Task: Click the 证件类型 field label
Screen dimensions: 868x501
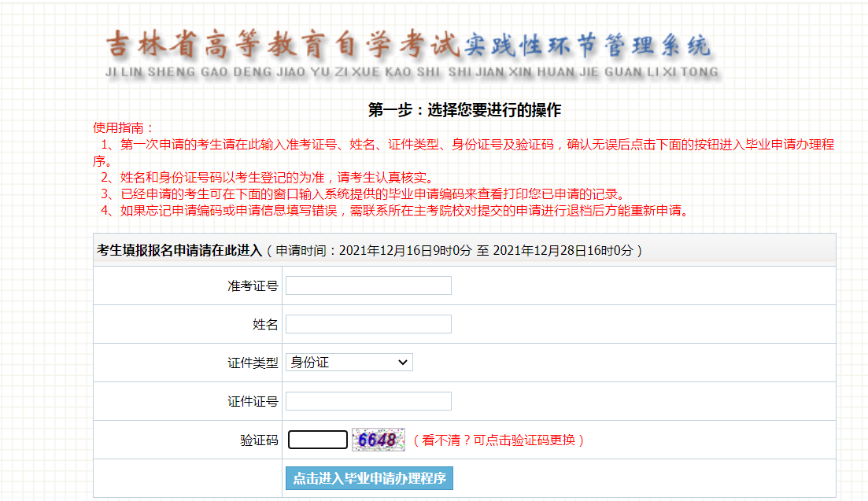Action: click(x=253, y=363)
